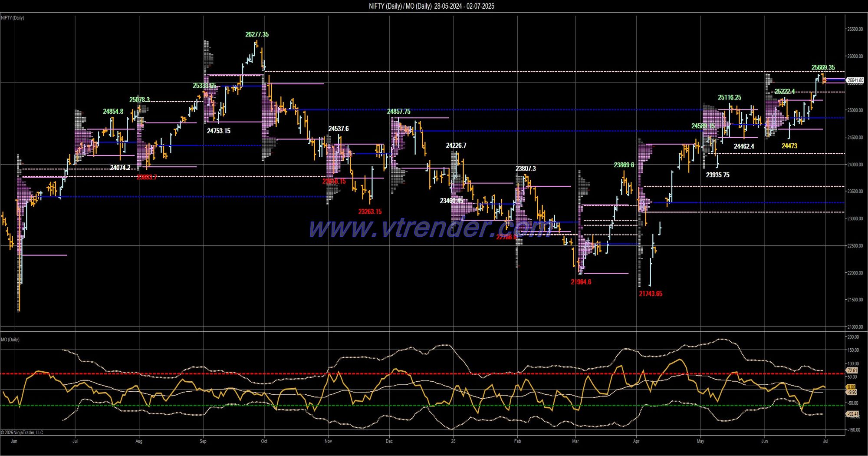Viewport: 868px width, 456px height.
Task: Click the 72.61 upper band value marker
Action: pos(852,370)
